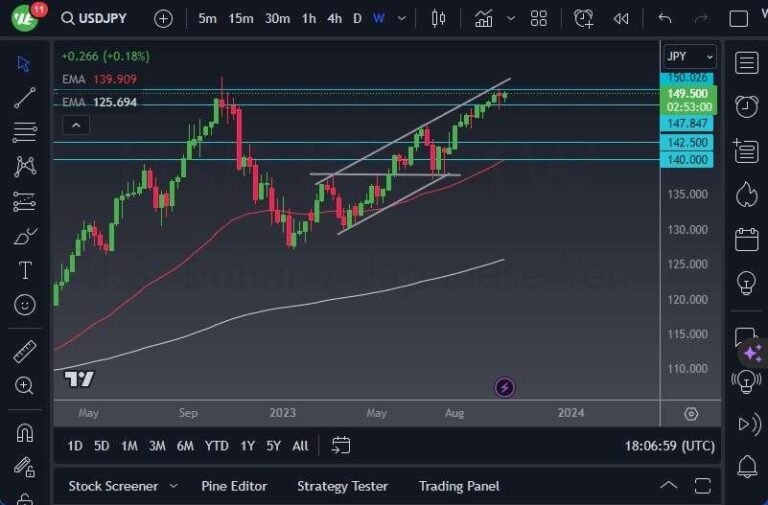The image size is (768, 505).
Task: Set range to 6M
Action: pos(185,446)
